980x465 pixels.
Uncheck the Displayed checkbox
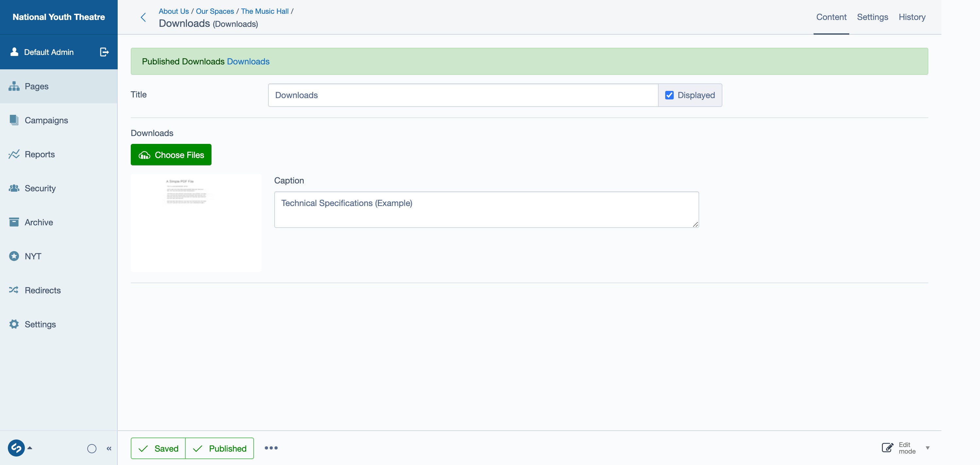click(669, 95)
